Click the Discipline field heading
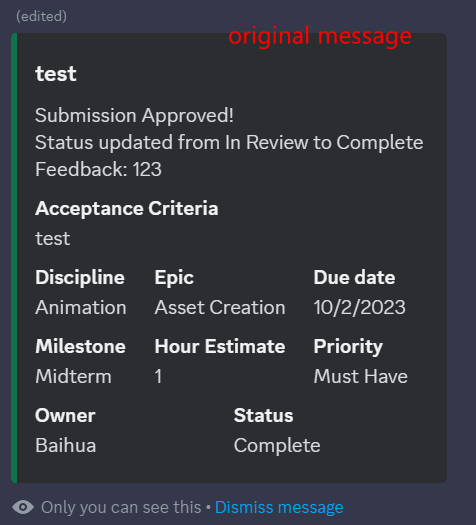476x525 pixels. coord(80,278)
